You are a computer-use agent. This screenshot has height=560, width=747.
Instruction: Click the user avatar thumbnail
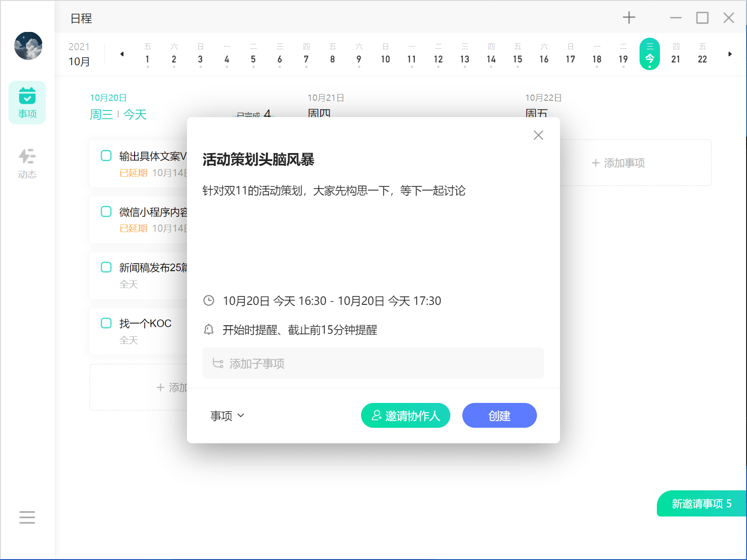click(28, 46)
